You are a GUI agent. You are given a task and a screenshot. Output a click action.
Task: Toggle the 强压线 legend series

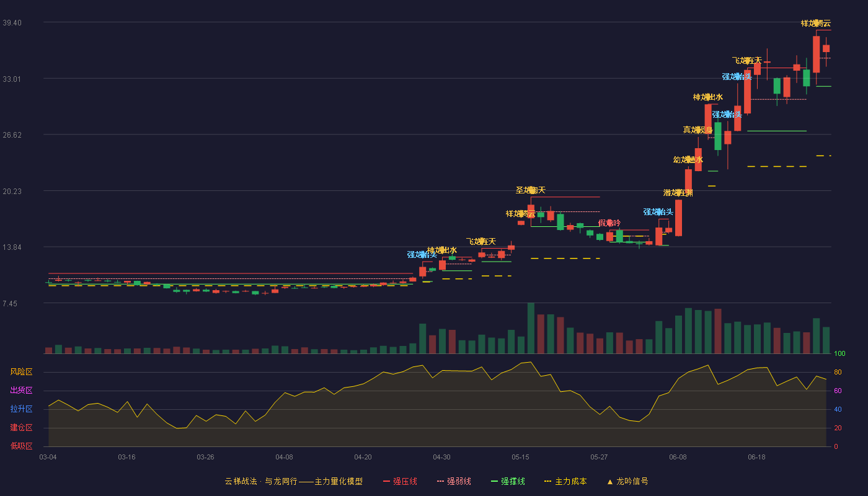(x=400, y=481)
